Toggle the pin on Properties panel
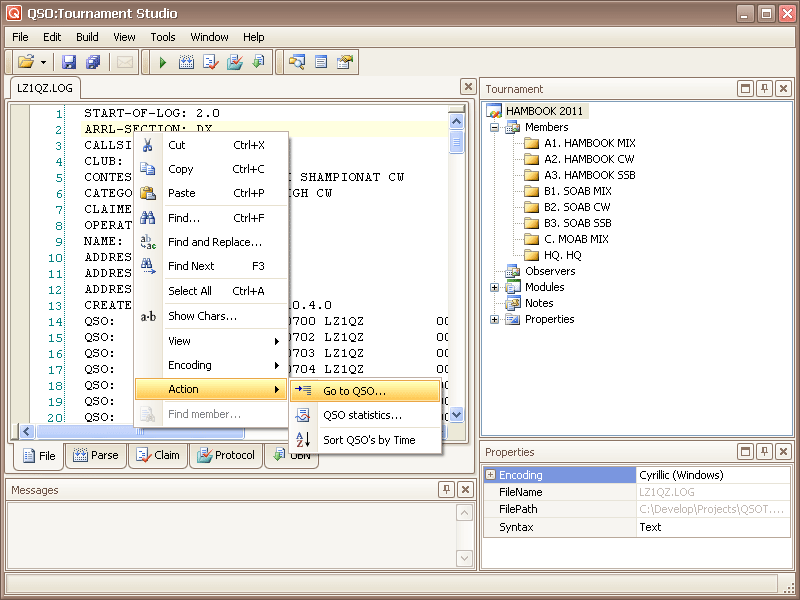This screenshot has width=800, height=600. pyautogui.click(x=764, y=452)
